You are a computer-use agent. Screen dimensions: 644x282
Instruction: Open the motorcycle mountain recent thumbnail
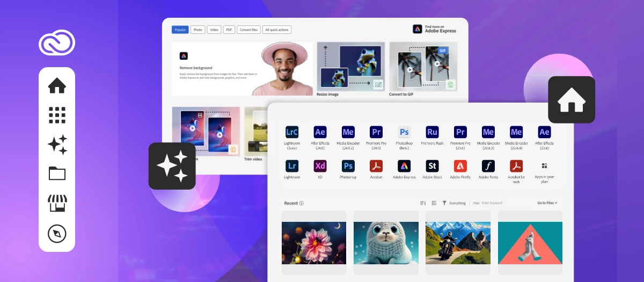(x=458, y=243)
